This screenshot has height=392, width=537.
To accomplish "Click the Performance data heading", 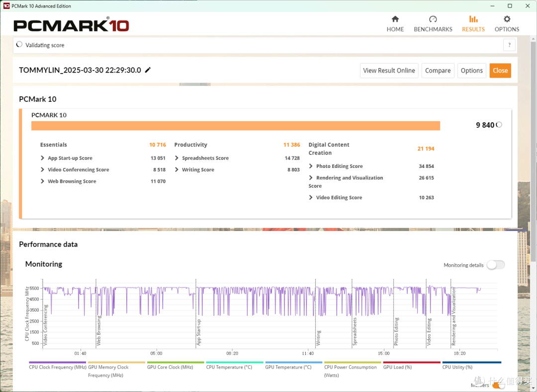I will 48,244.
